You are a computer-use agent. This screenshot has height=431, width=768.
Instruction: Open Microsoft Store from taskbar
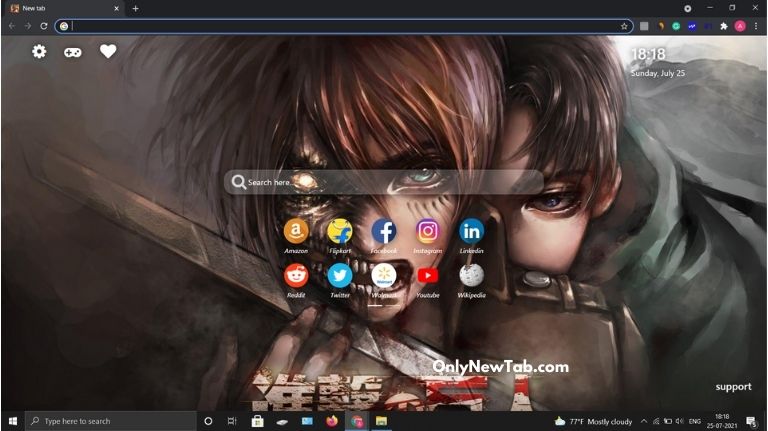pyautogui.click(x=257, y=421)
